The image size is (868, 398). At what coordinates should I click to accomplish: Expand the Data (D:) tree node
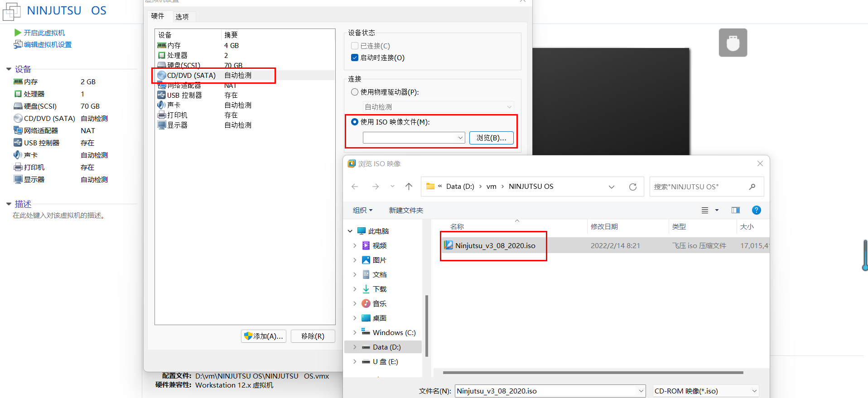[355, 347]
